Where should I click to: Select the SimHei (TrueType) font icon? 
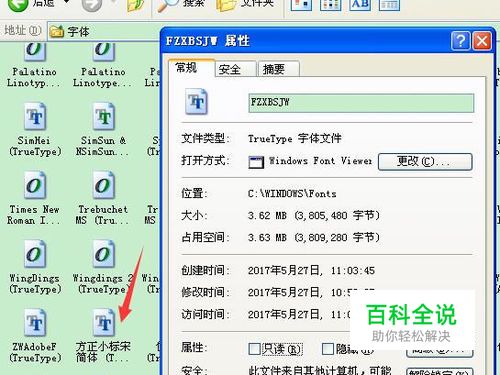35,117
